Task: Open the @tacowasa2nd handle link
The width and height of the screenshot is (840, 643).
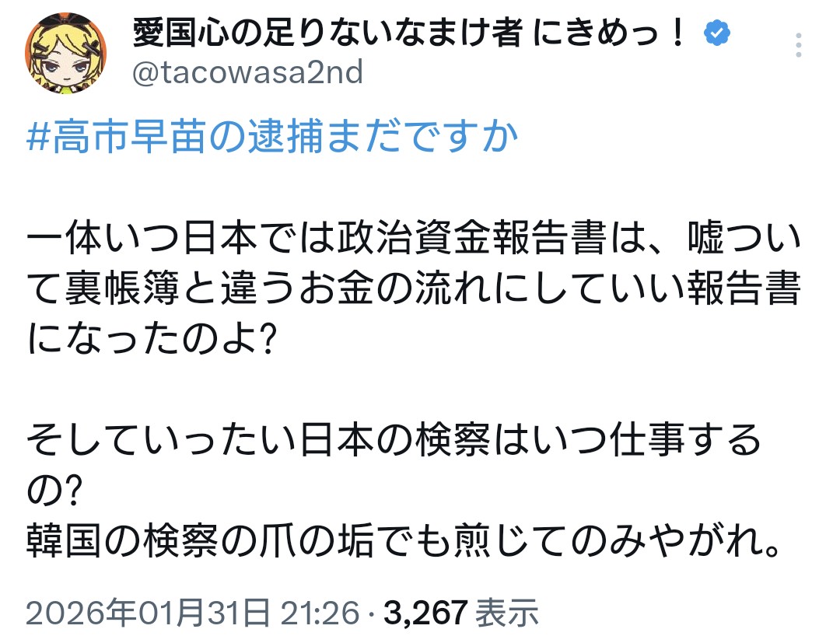Action: click(x=248, y=72)
